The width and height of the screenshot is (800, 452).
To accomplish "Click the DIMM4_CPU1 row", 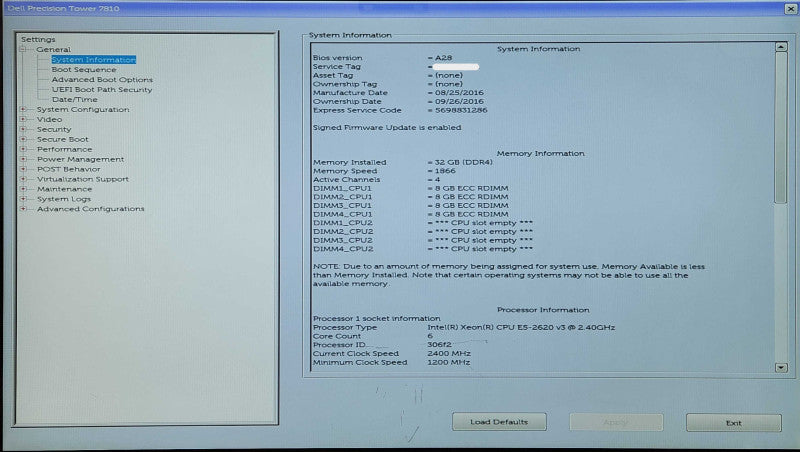I will 411,214.
